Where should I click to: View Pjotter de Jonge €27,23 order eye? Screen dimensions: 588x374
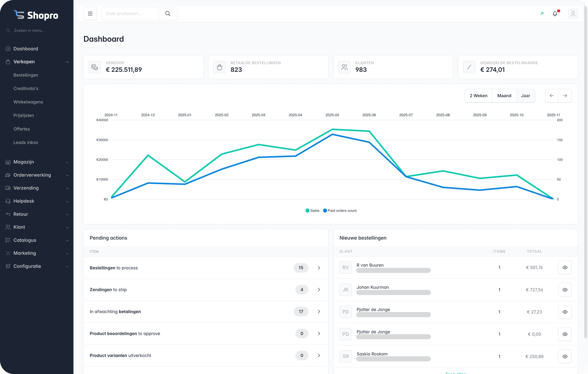coord(565,312)
